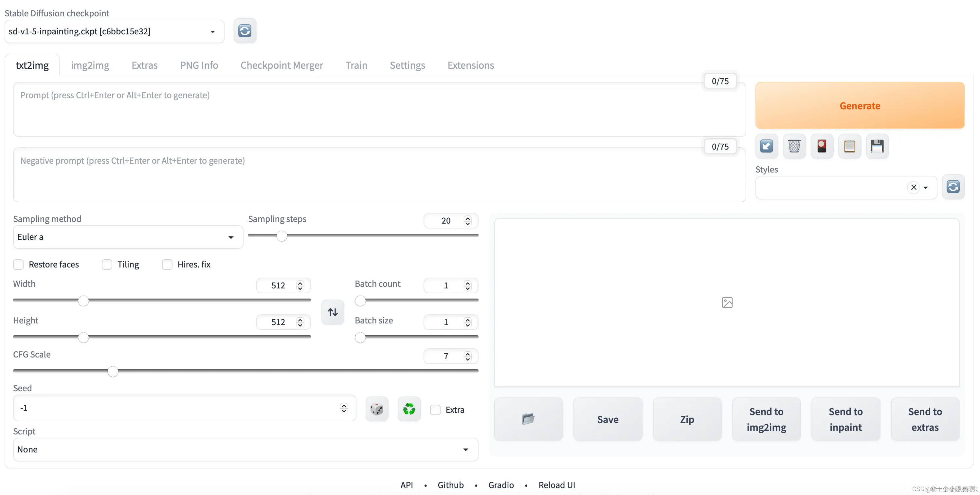Image resolution: width=980 pixels, height=495 pixels.
Task: Switch to the img2img tab
Action: tap(90, 65)
